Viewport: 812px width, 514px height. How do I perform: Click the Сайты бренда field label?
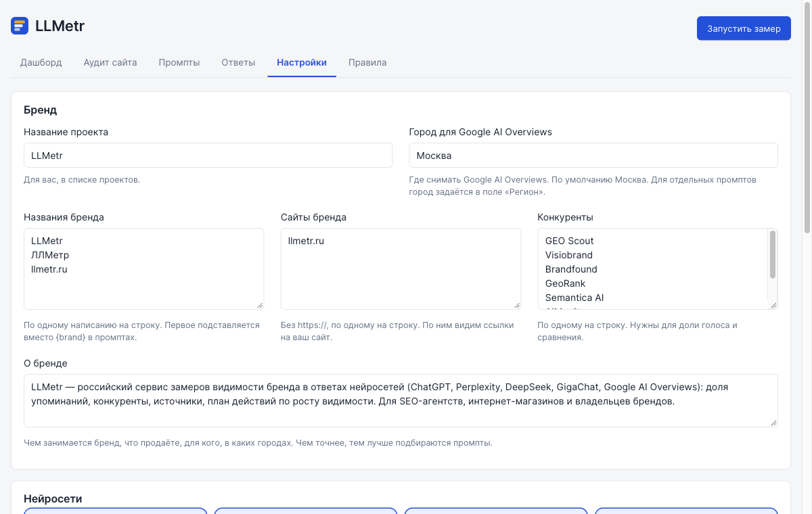[313, 217]
